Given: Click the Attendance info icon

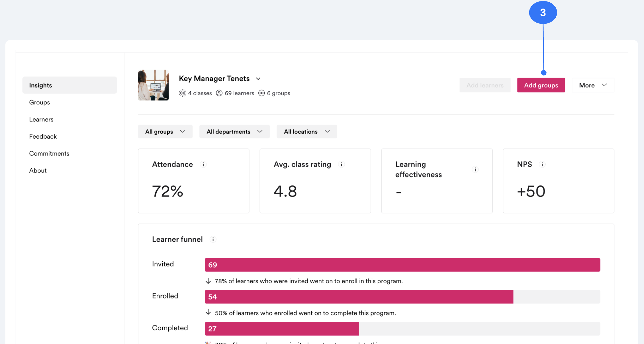Looking at the screenshot, I should click(203, 164).
